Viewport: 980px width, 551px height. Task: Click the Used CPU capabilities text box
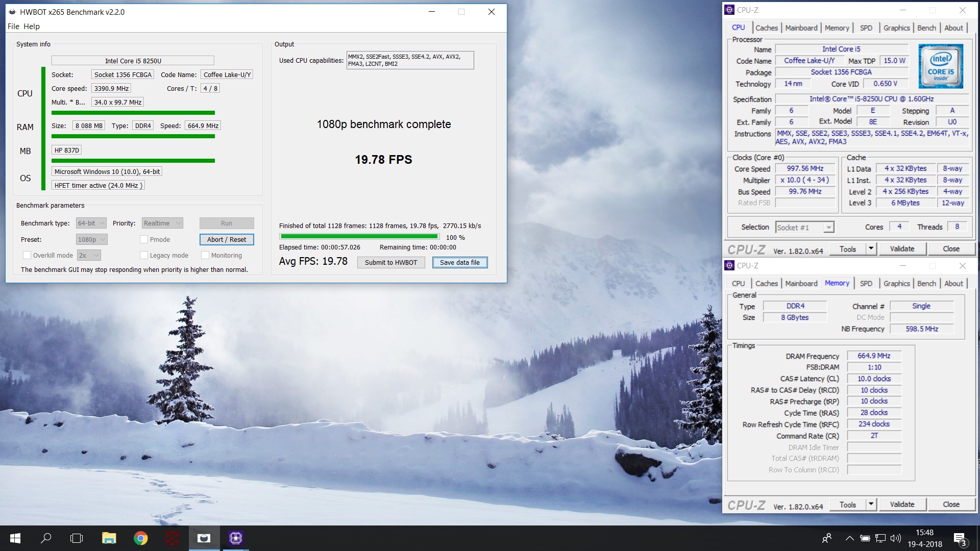coord(410,60)
